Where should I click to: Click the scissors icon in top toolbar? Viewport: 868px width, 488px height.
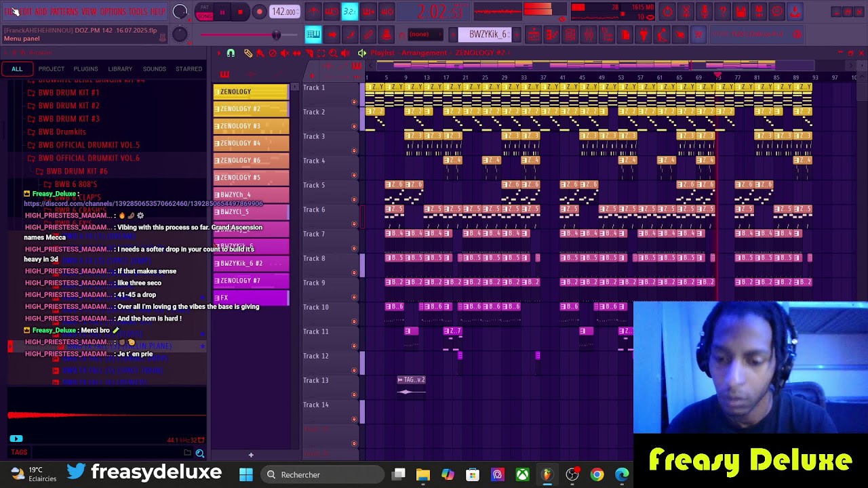(x=686, y=12)
